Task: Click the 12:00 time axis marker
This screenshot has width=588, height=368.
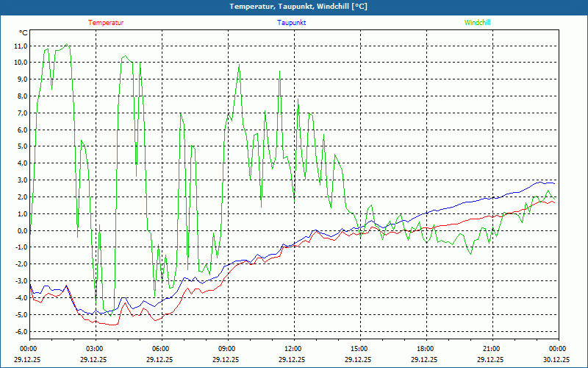Action: click(293, 349)
